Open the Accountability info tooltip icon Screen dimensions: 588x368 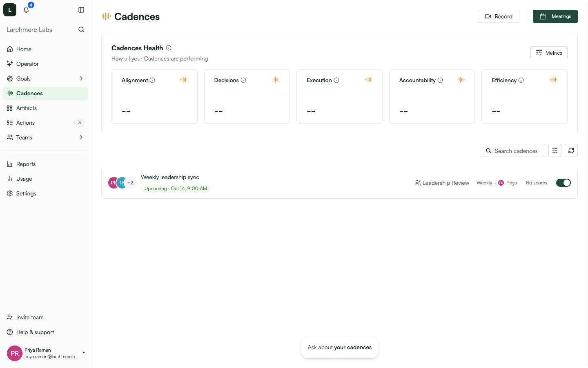[440, 80]
